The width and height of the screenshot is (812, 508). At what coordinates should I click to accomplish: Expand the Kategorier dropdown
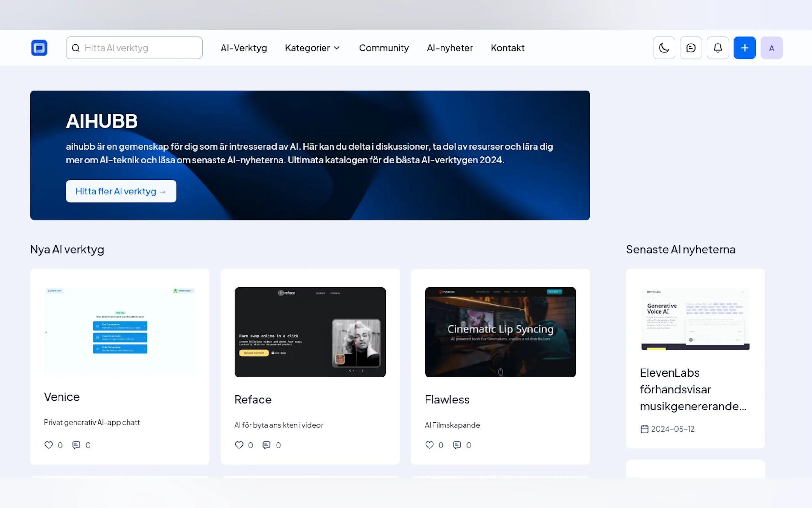[312, 48]
